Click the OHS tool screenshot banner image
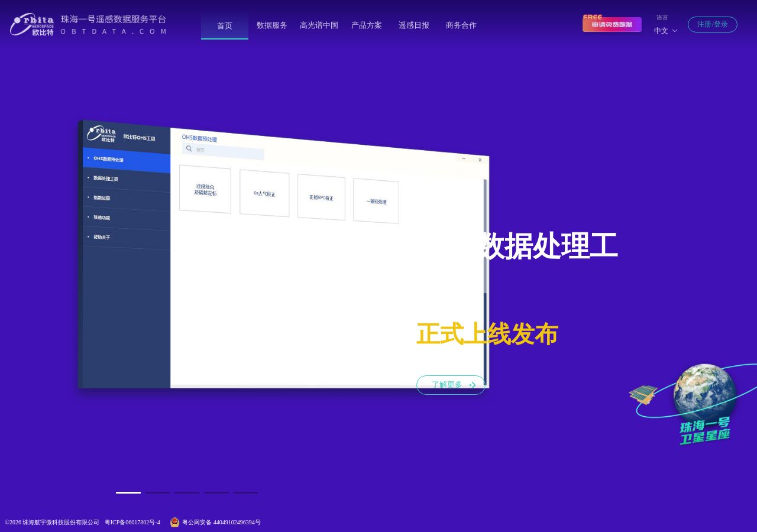This screenshot has height=532, width=757. click(x=284, y=254)
